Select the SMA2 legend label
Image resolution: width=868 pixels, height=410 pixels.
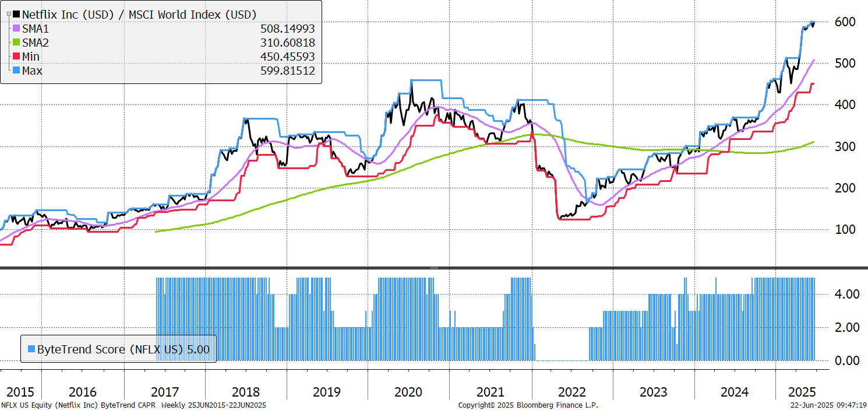[x=36, y=43]
